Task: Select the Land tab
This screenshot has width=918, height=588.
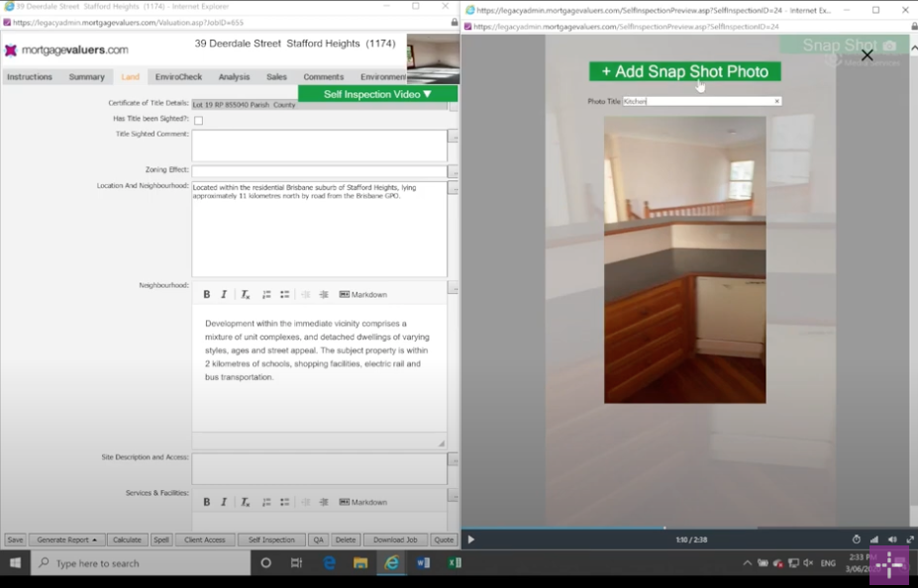Action: coord(130,76)
